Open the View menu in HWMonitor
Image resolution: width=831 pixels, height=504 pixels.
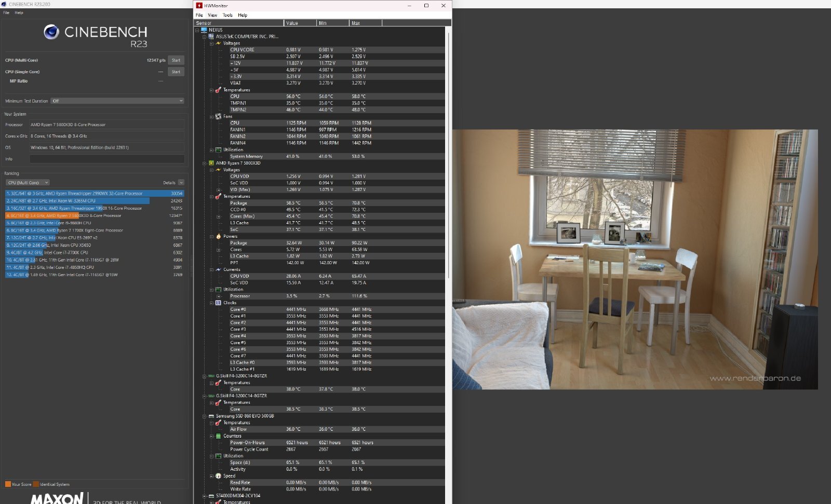click(x=212, y=15)
